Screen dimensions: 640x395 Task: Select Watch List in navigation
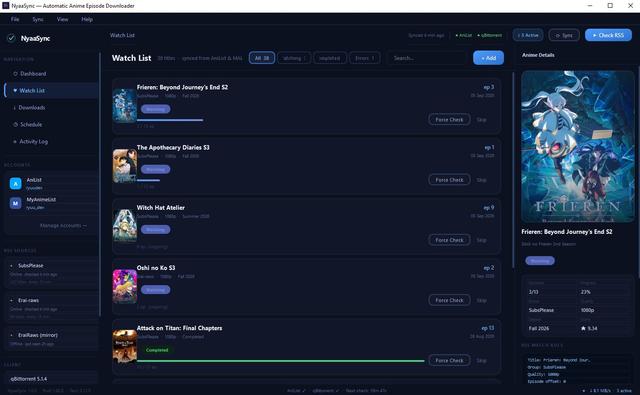[x=51, y=91]
